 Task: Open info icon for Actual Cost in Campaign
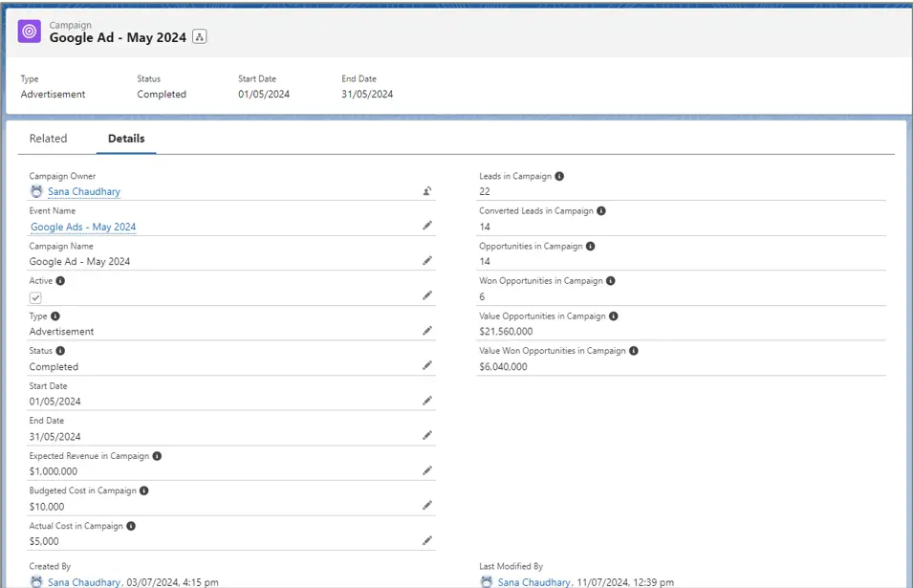pyautogui.click(x=131, y=526)
